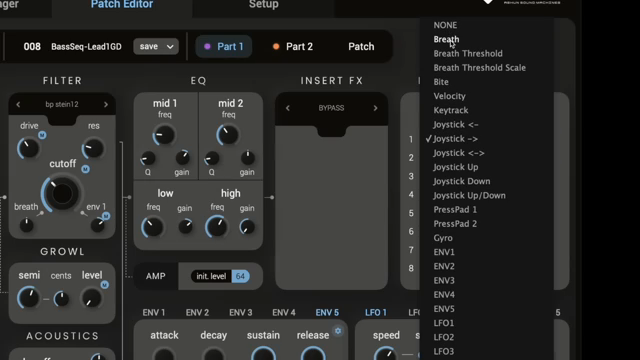Open envelope settings gear icon
This screenshot has width=640, height=360.
pos(338,331)
